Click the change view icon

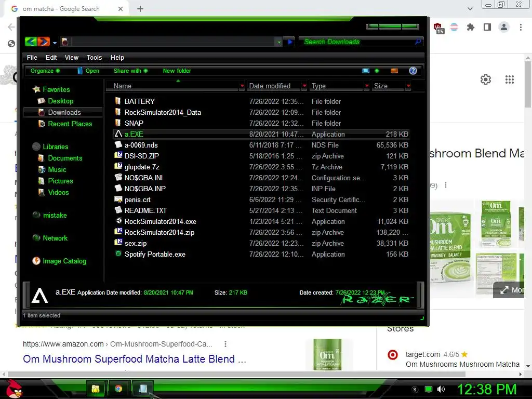tap(366, 71)
